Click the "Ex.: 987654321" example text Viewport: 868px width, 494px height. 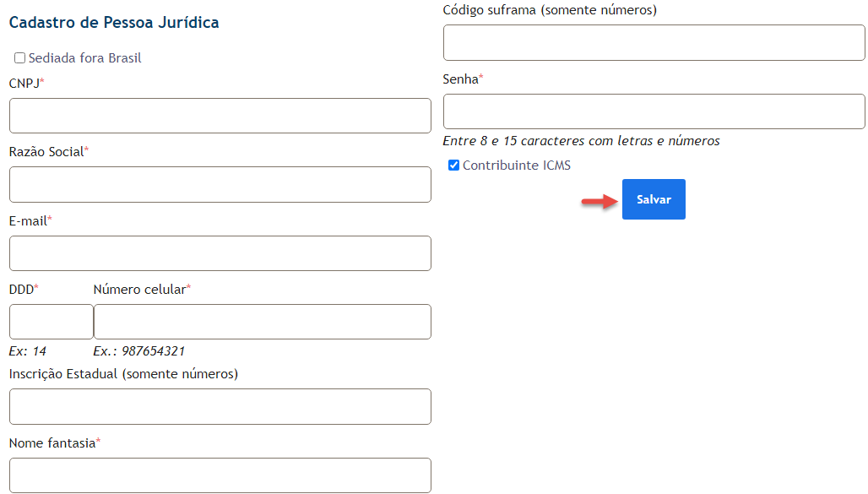click(x=139, y=351)
